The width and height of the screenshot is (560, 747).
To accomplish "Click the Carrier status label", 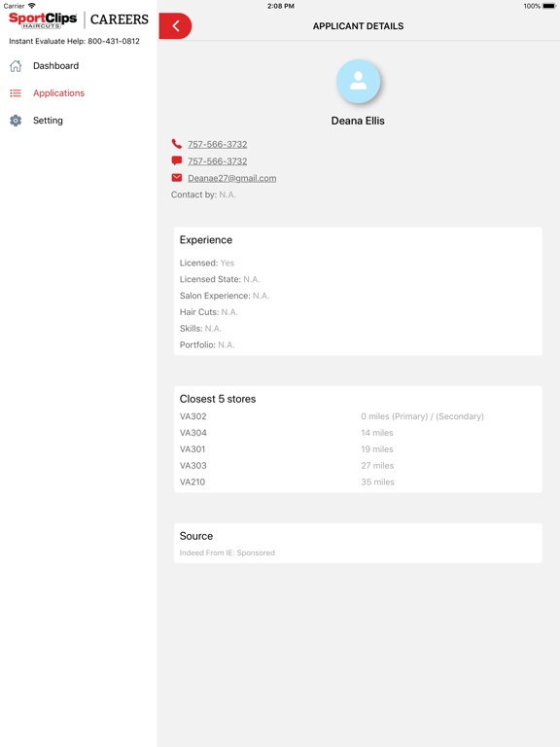I will [x=14, y=6].
